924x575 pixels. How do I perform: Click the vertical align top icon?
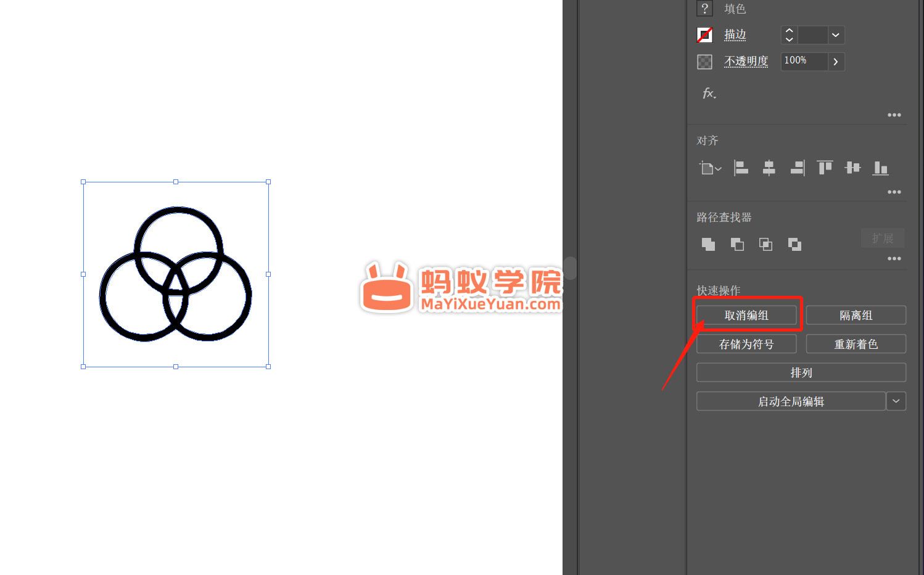pyautogui.click(x=825, y=168)
